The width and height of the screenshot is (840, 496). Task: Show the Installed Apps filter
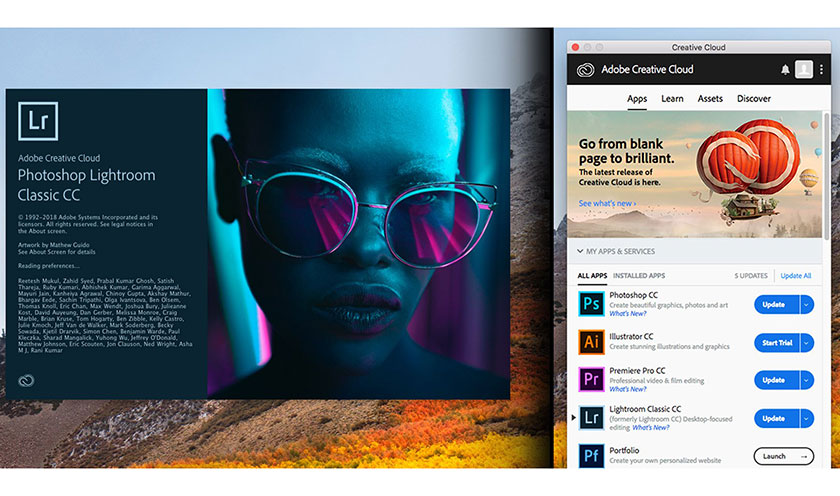click(x=640, y=276)
